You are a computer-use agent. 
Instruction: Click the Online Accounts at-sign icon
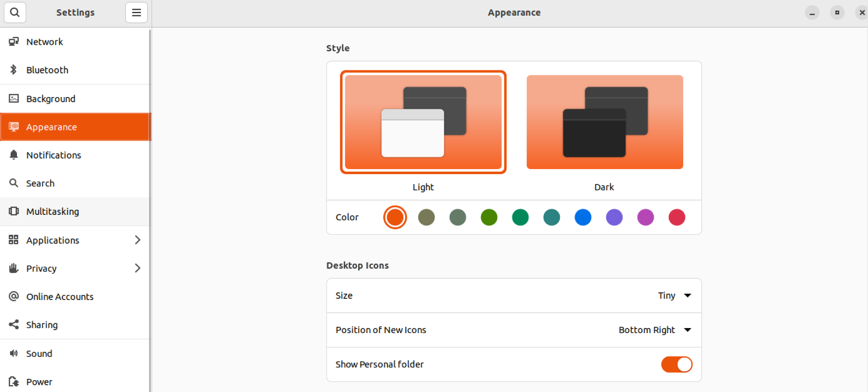coord(14,296)
